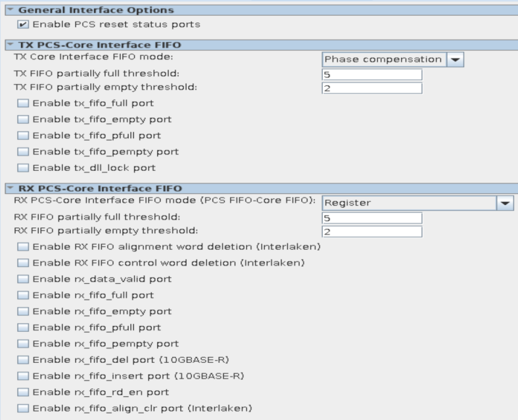Check the Enable rx_data_valid port option
Viewport: 518px width, 420px height.
[x=23, y=279]
